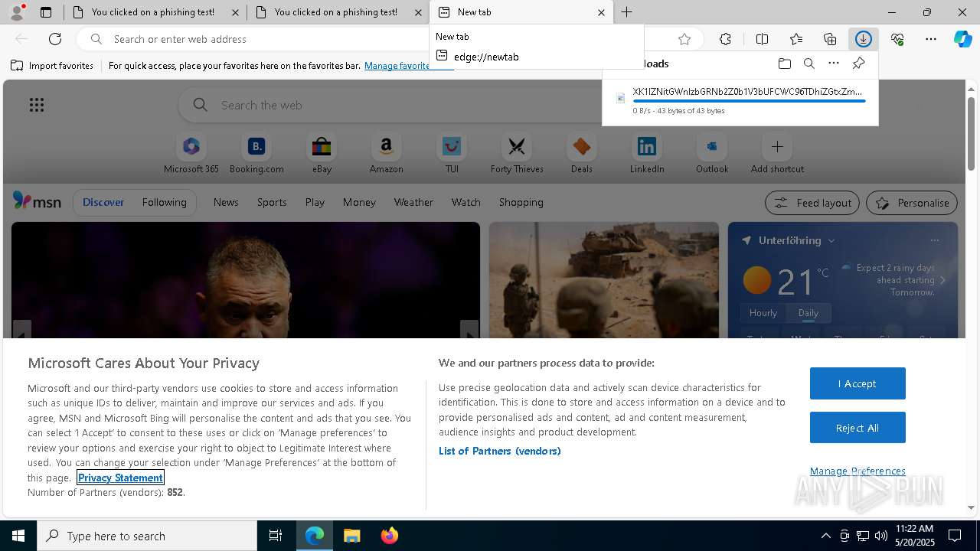The image size is (980, 551).
Task: Open the News menu item
Action: [226, 202]
